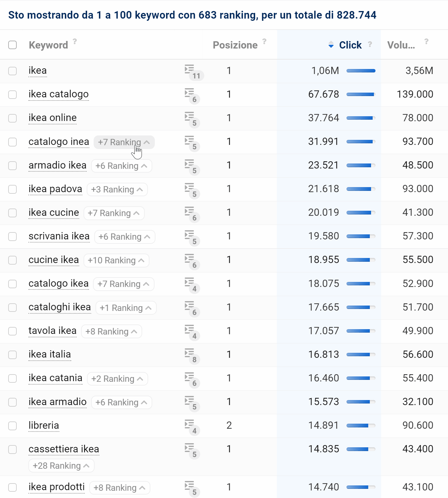Open SERP features icon for 'ikea catalogo' row
The image size is (448, 498).
point(192,95)
